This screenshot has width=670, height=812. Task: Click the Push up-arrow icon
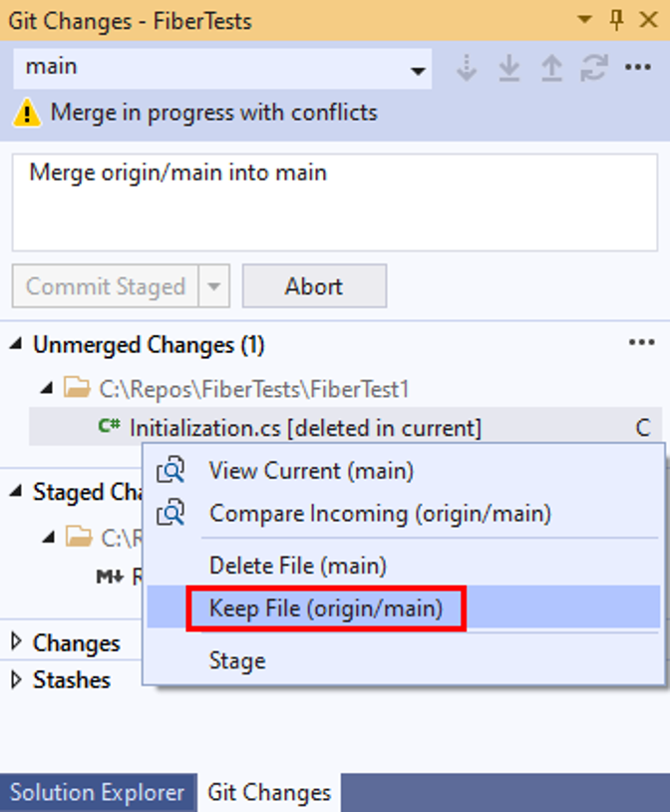click(551, 68)
